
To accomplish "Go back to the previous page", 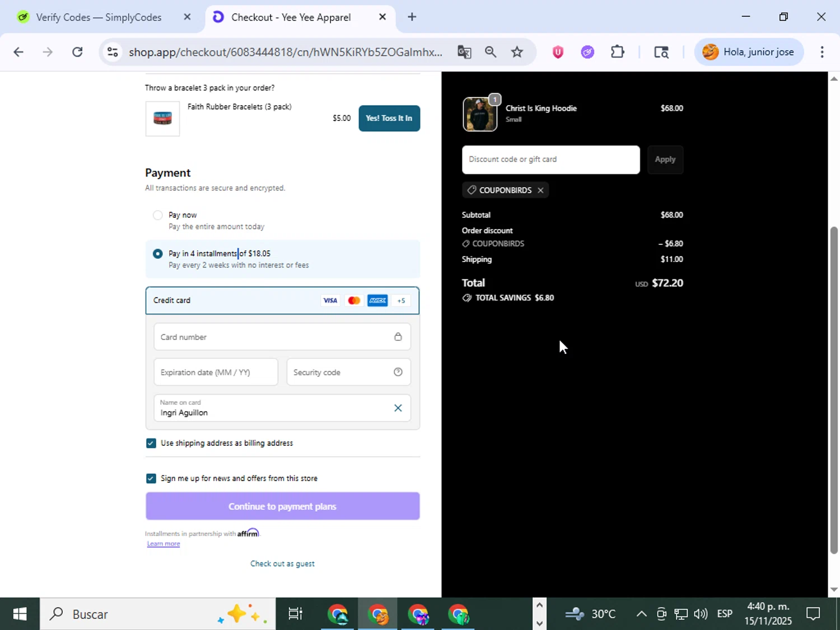I will [18, 52].
